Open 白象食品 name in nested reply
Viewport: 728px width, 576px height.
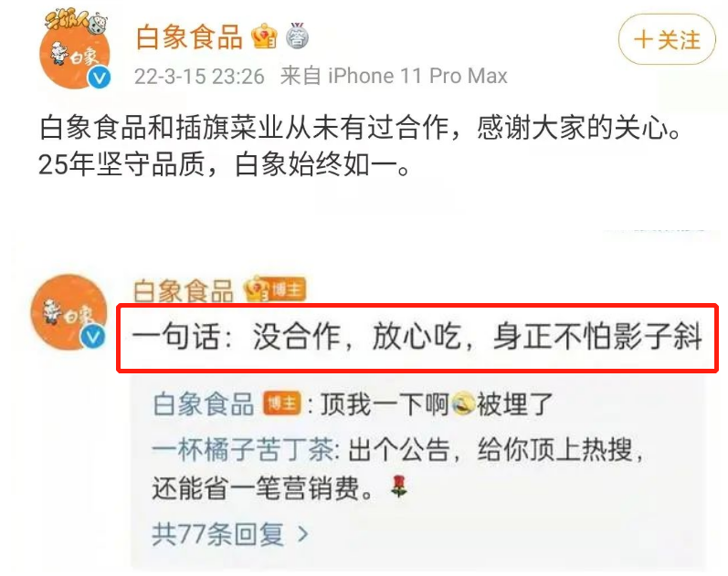tap(204, 403)
